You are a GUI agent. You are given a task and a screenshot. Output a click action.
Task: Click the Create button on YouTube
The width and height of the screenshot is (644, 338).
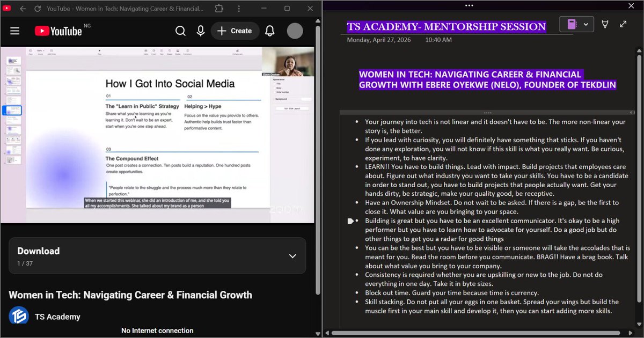[x=235, y=31]
